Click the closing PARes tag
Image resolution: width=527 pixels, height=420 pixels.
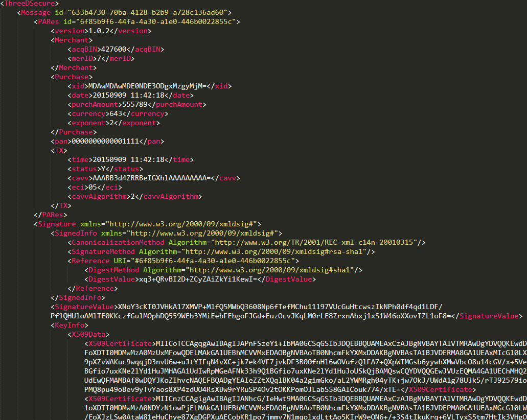(x=51, y=215)
